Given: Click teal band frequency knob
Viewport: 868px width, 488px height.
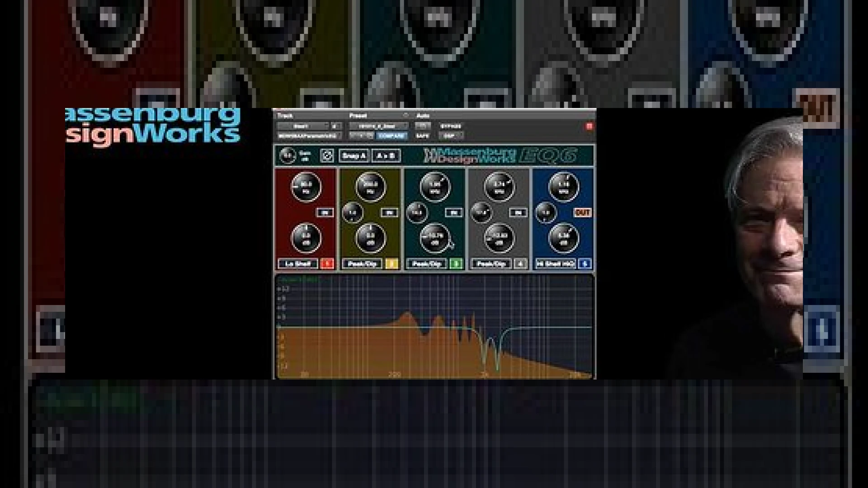Looking at the screenshot, I should coord(435,187).
